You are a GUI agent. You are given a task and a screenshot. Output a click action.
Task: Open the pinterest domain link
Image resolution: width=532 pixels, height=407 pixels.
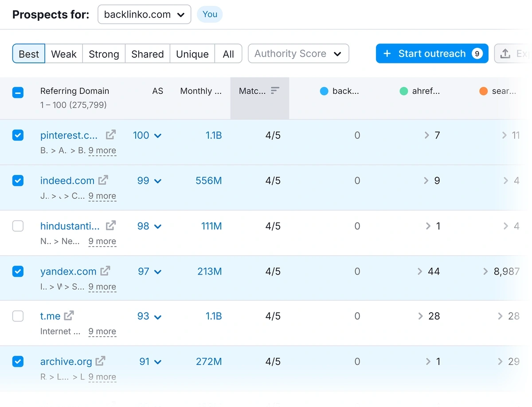pos(69,136)
